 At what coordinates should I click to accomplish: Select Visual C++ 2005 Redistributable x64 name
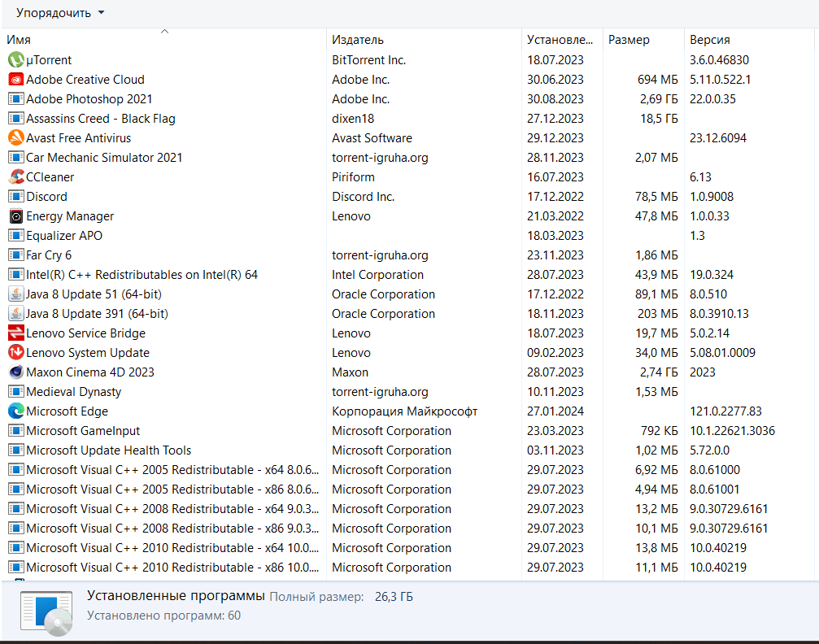[172, 469]
